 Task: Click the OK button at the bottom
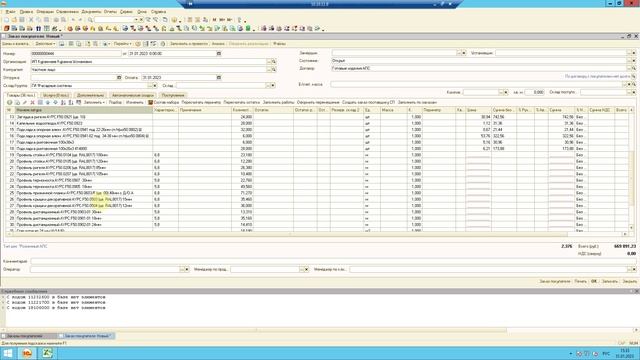[x=594, y=281]
